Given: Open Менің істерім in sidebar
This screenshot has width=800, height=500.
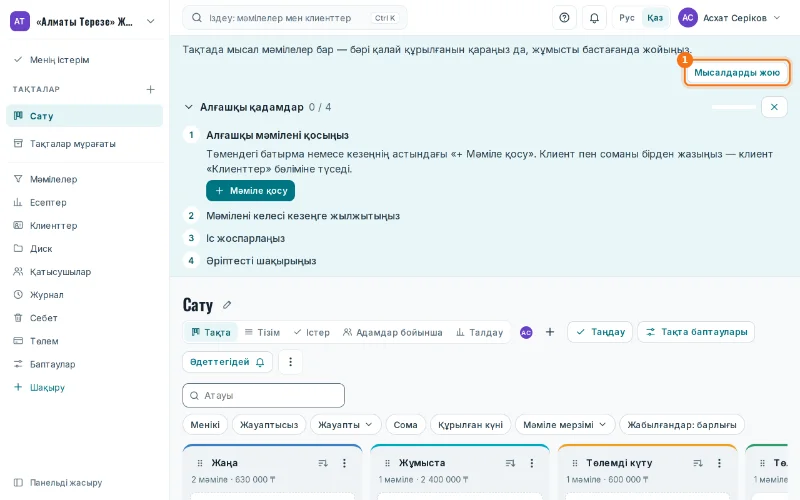Looking at the screenshot, I should 85,60.
